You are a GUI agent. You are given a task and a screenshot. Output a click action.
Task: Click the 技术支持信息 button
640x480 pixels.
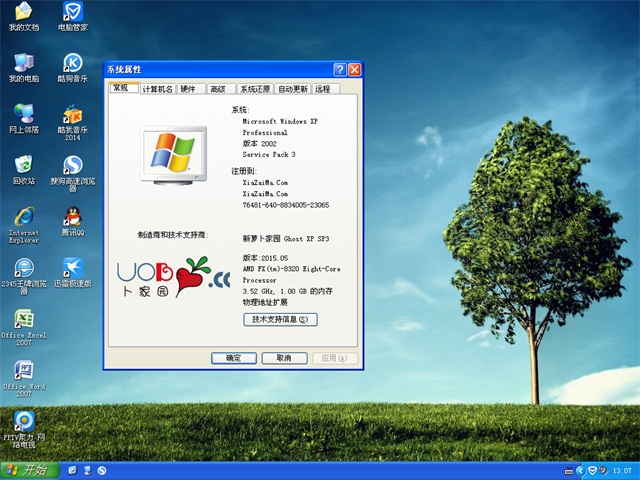[280, 319]
